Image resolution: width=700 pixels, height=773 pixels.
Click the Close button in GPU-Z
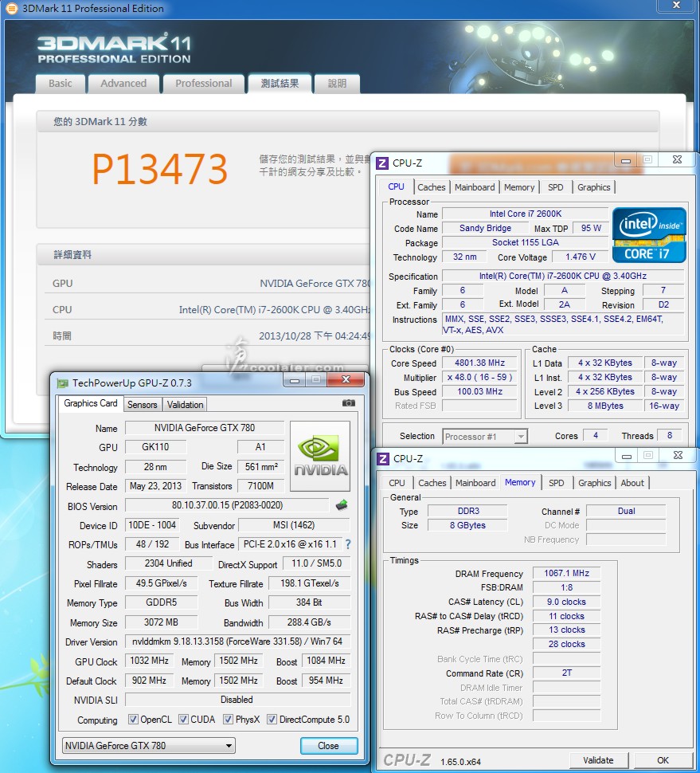(x=329, y=746)
